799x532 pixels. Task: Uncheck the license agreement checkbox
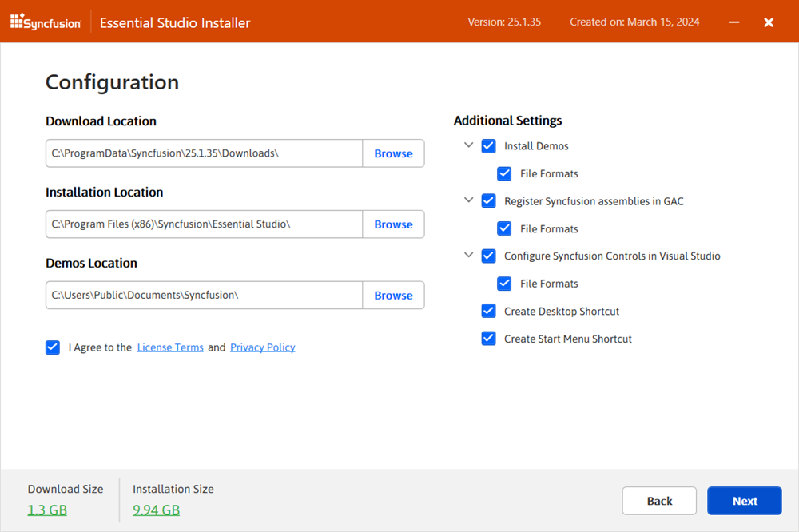click(x=53, y=347)
